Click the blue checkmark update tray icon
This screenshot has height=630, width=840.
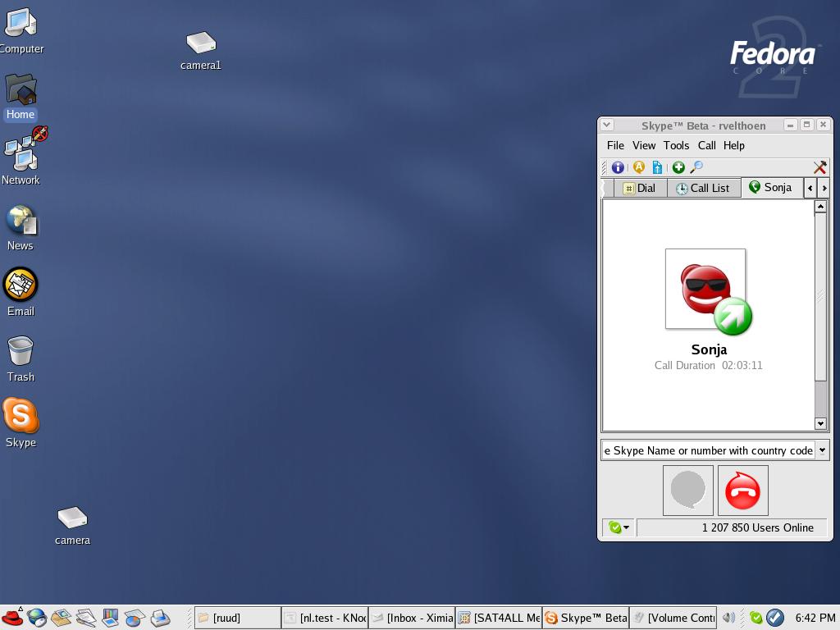click(x=775, y=618)
